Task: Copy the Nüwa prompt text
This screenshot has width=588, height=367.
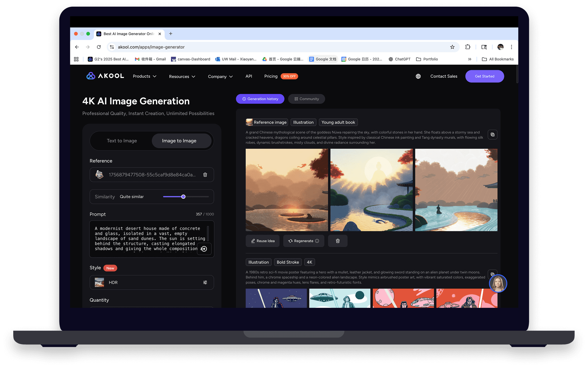Action: [492, 135]
